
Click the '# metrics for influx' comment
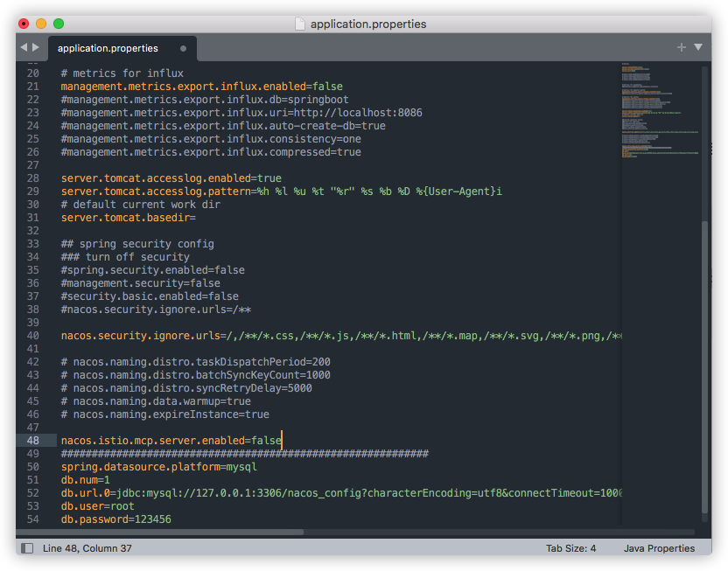pyautogui.click(x=122, y=73)
